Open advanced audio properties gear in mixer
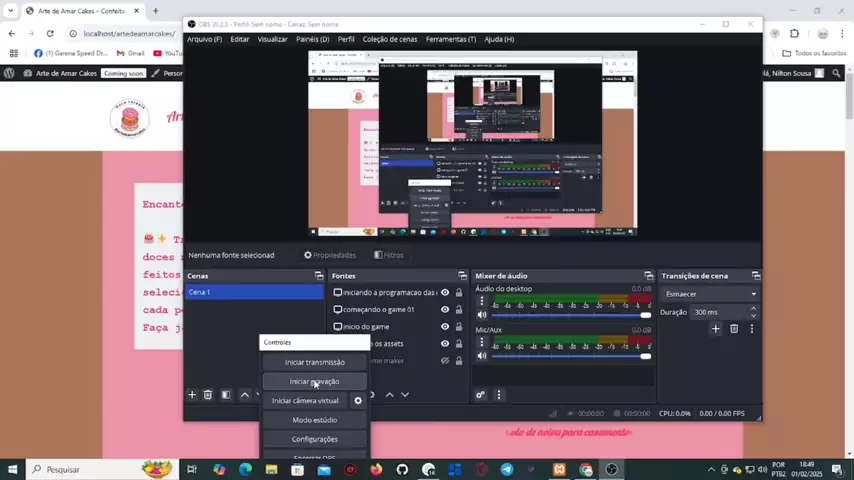The width and height of the screenshot is (854, 480). coord(480,395)
